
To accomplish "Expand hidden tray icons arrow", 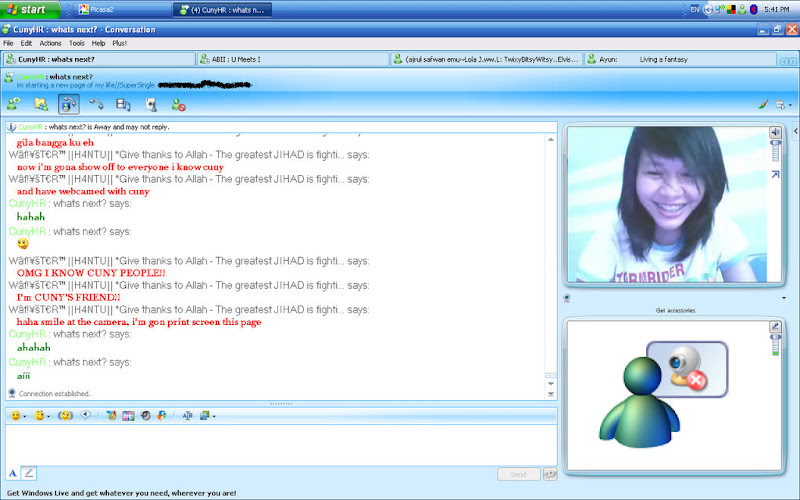I will pos(708,10).
